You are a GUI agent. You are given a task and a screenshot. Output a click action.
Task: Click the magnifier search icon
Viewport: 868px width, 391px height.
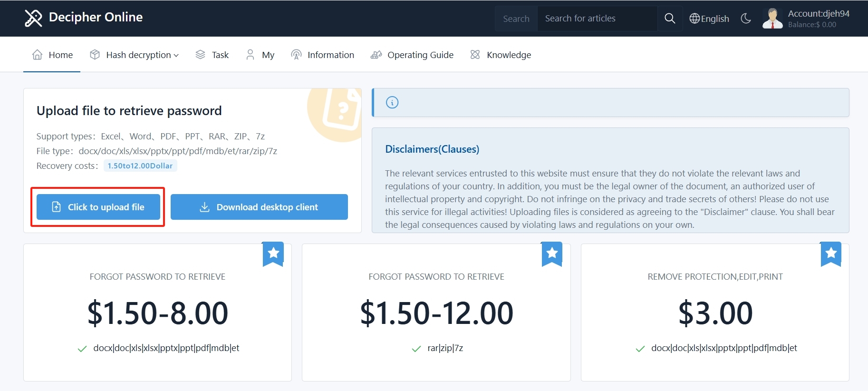pyautogui.click(x=670, y=19)
